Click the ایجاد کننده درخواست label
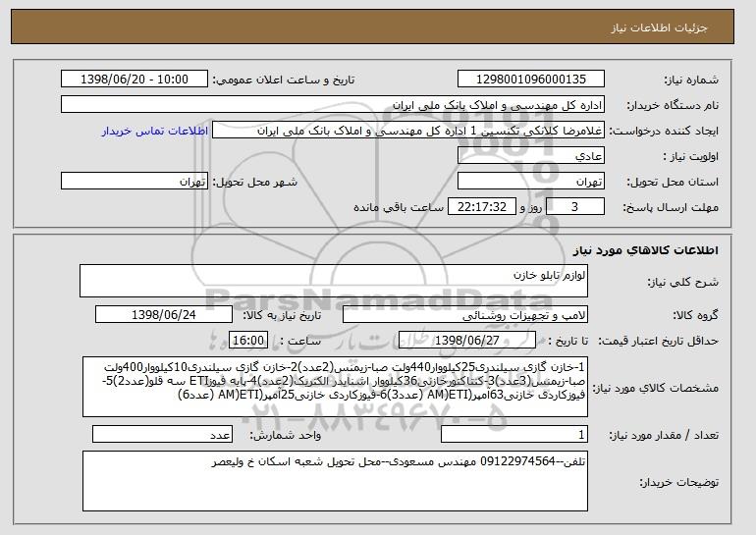 [x=664, y=132]
